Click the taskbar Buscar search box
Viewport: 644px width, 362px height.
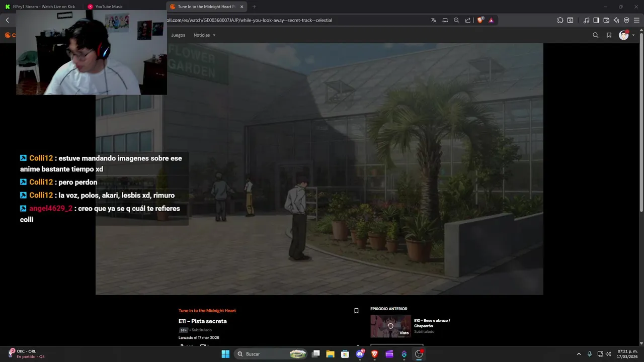tap(271, 354)
